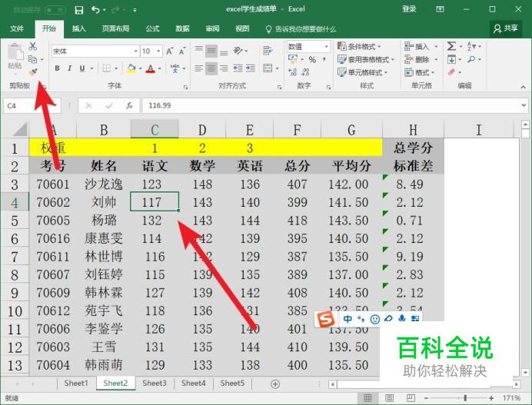This screenshot has width=532, height=405.
Task: Apply percent style format
Action: [312, 60]
